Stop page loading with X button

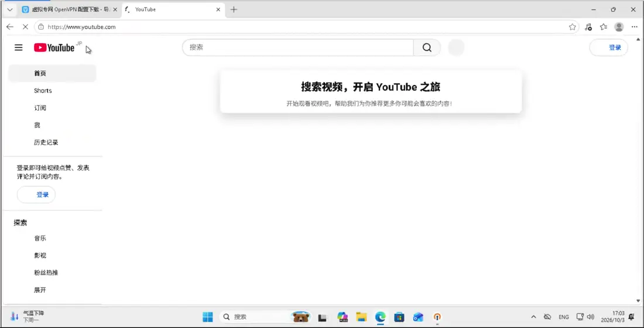[x=25, y=27]
